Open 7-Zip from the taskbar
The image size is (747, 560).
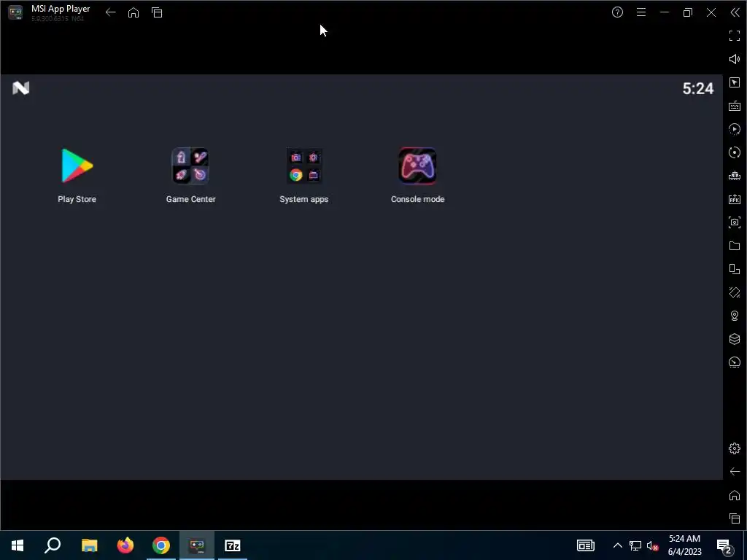point(233,545)
